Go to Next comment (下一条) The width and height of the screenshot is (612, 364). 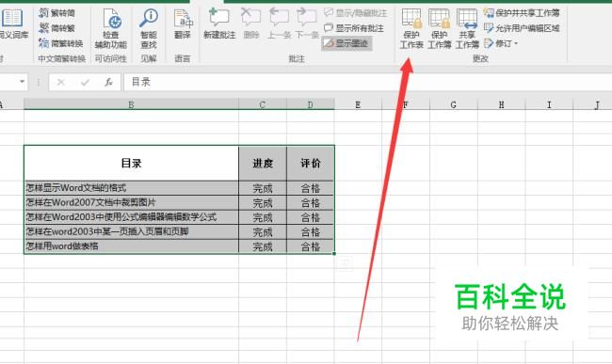point(307,24)
